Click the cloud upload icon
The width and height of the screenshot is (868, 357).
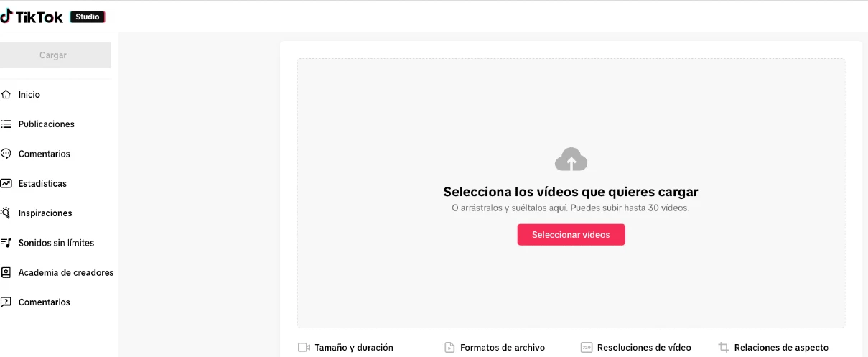(571, 159)
